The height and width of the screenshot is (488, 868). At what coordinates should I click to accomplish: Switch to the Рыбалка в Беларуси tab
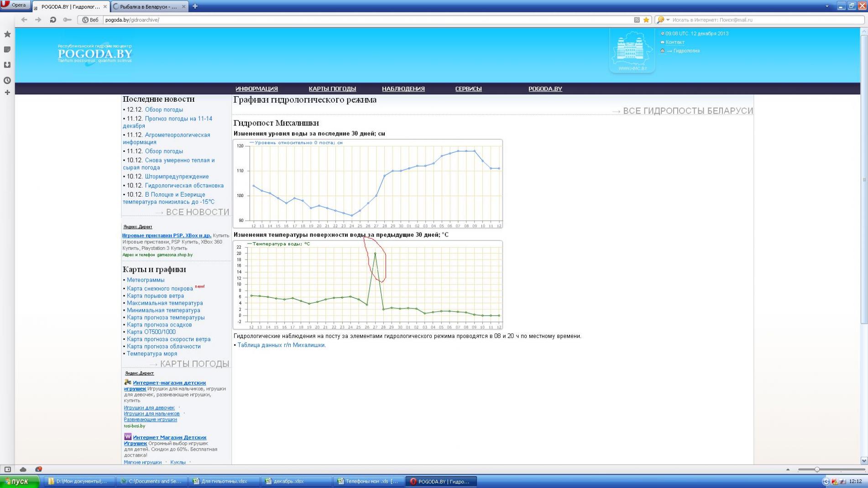[148, 7]
